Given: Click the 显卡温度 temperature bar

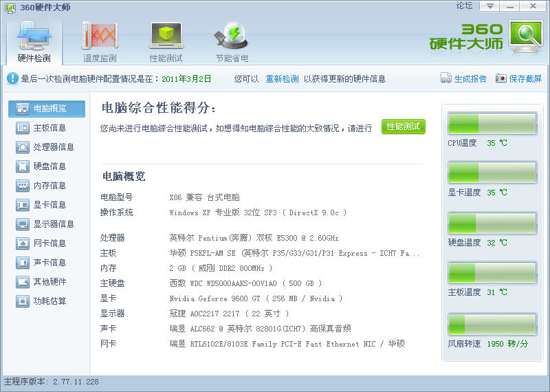Looking at the screenshot, I should [x=492, y=173].
